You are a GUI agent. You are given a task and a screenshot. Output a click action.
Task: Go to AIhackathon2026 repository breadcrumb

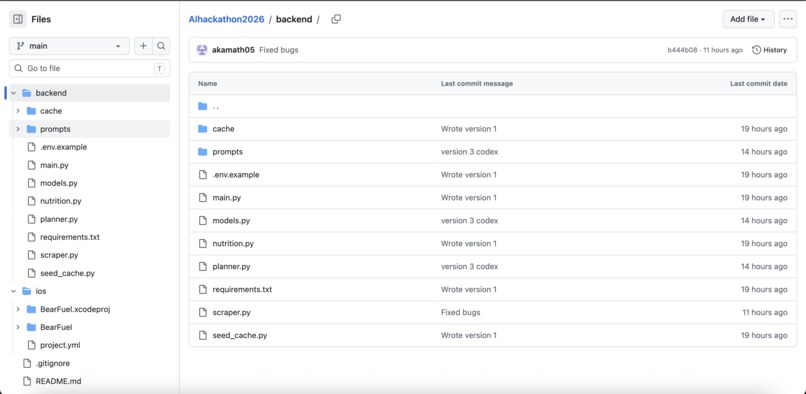226,20
